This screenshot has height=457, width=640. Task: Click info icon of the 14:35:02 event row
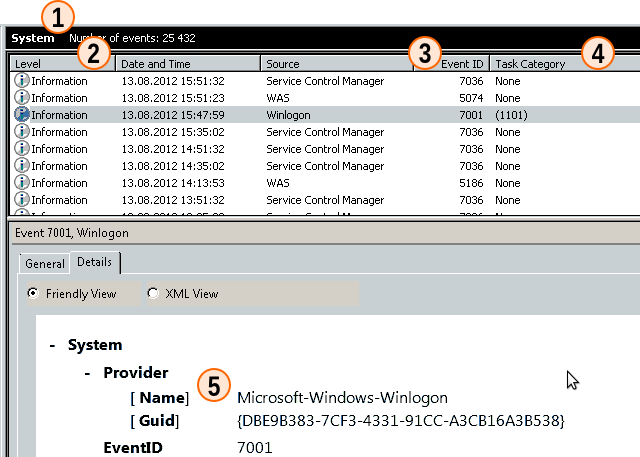22,166
